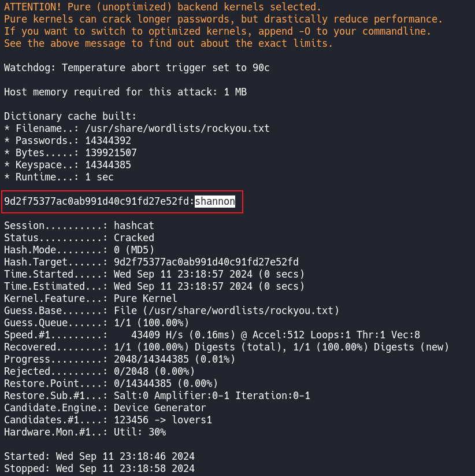The image size is (475, 476).
Task: Click the "Started:" timestamp line
Action: (99, 456)
